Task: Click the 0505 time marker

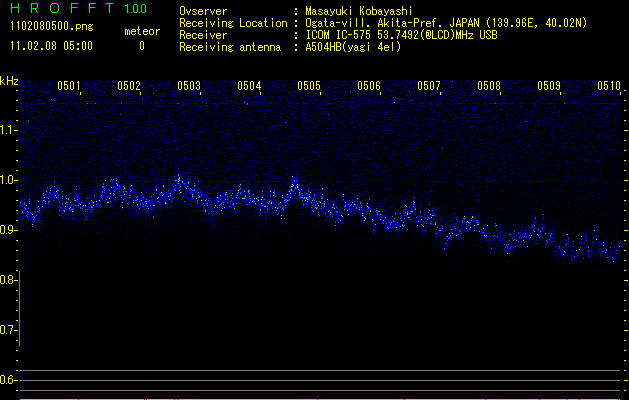Action: (309, 86)
